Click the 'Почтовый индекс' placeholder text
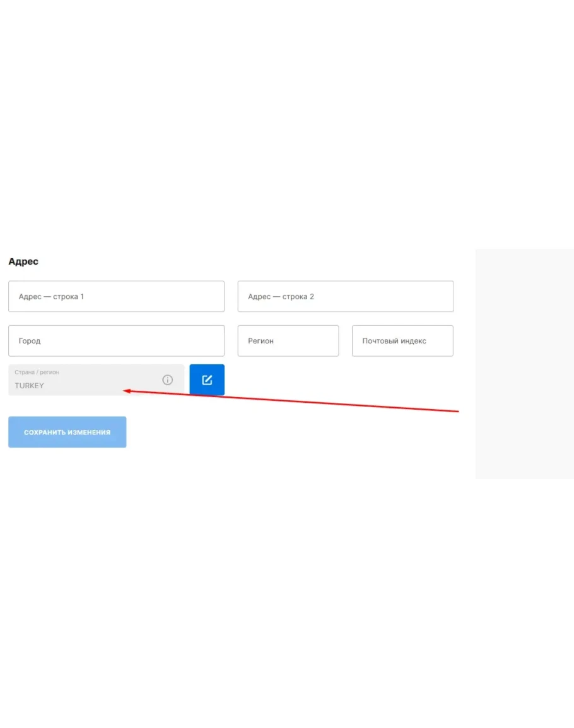574x728 pixels. (394, 341)
